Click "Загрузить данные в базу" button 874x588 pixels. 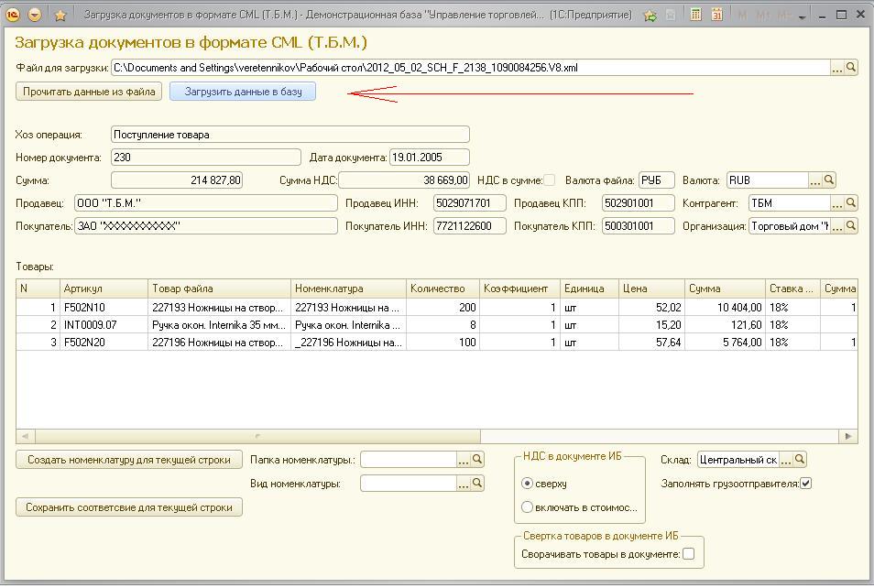click(x=243, y=92)
